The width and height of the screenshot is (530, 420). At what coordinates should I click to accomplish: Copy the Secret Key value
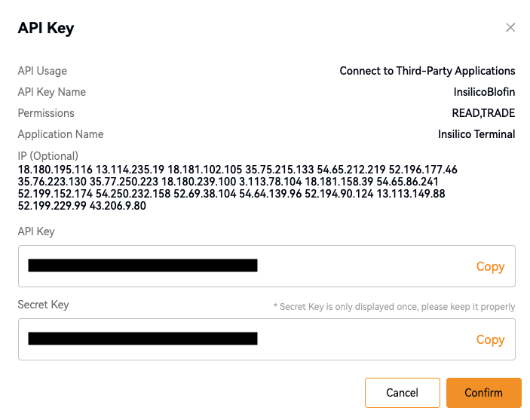(490, 339)
